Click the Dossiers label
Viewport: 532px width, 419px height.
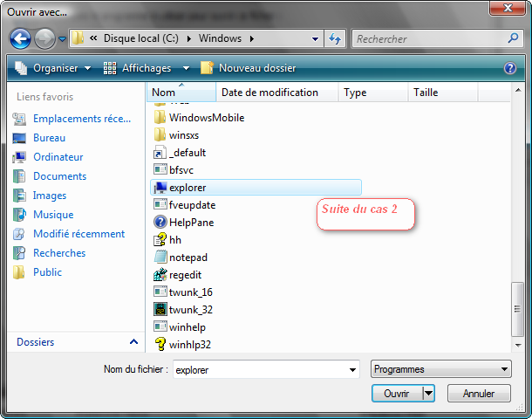(35, 342)
